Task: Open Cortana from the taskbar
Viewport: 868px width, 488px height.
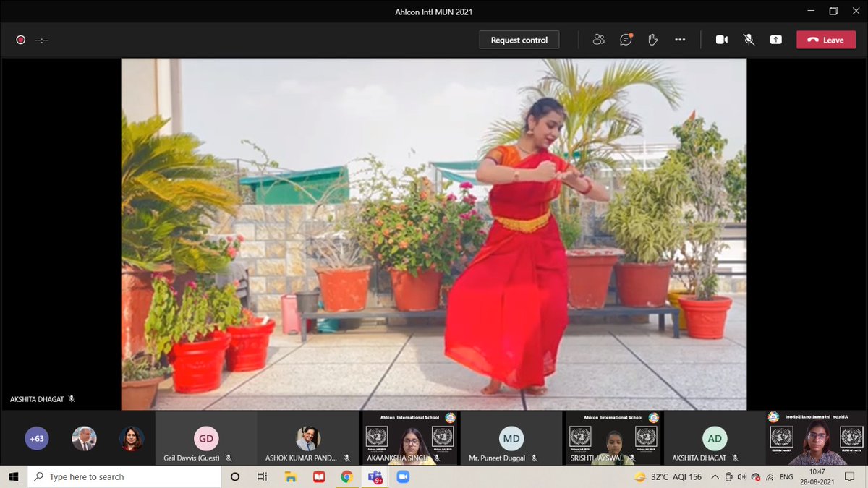Action: point(235,476)
